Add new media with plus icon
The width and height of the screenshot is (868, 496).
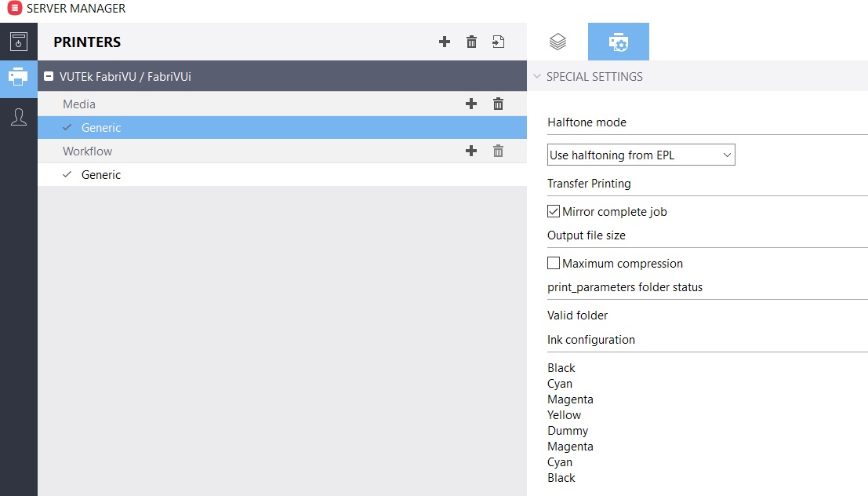click(471, 104)
